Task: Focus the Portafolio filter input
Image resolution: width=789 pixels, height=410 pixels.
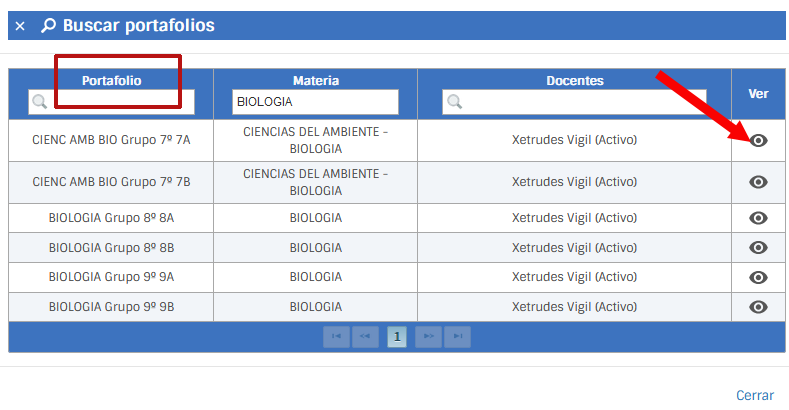Action: click(120, 101)
